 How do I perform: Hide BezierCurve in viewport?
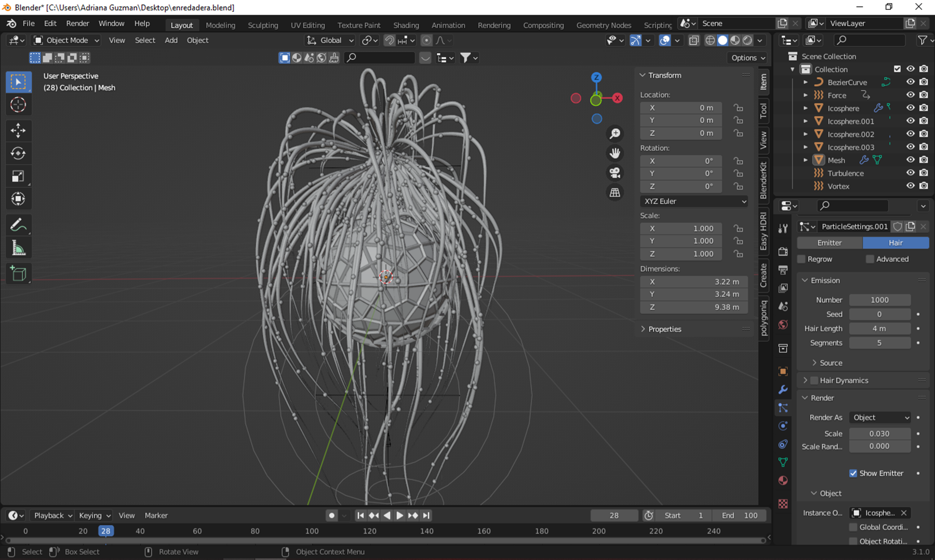(x=910, y=82)
